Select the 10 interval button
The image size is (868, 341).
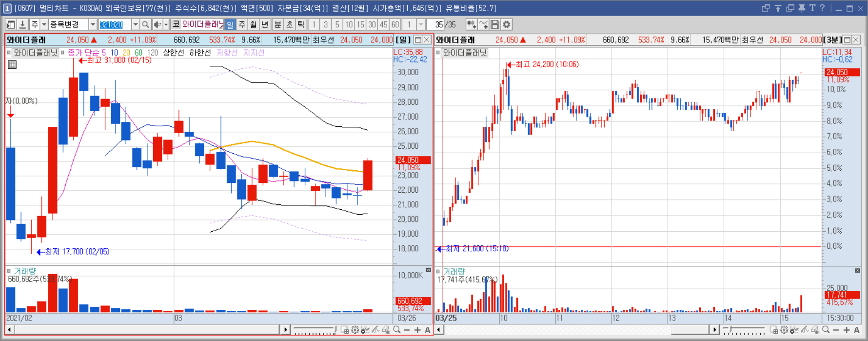(349, 24)
